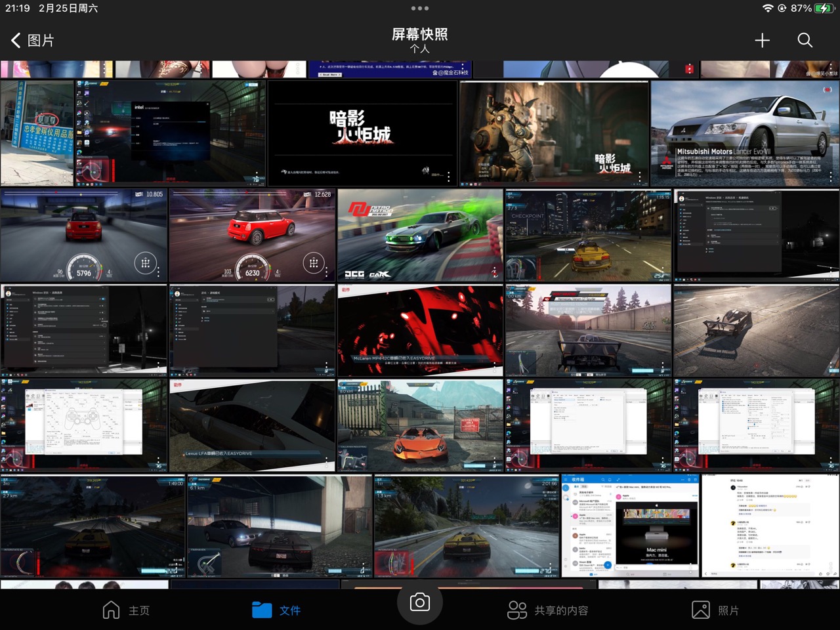Open the 2:01.66 moonlit yellow car screenshot
840x630 pixels.
pyautogui.click(x=467, y=526)
